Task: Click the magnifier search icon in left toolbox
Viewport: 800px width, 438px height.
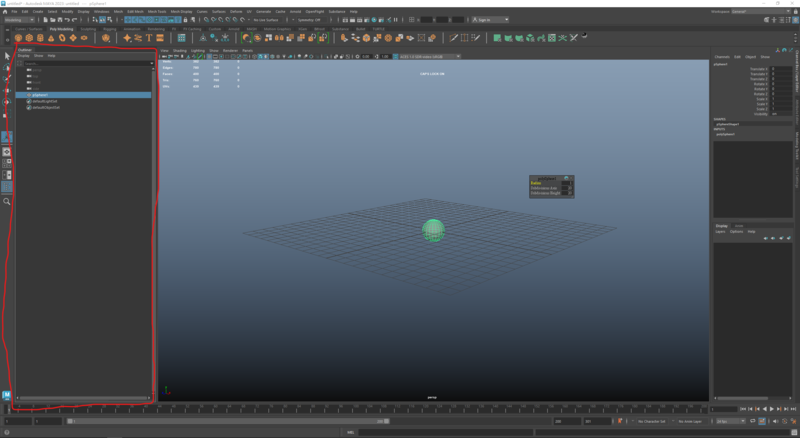Action: (x=7, y=201)
